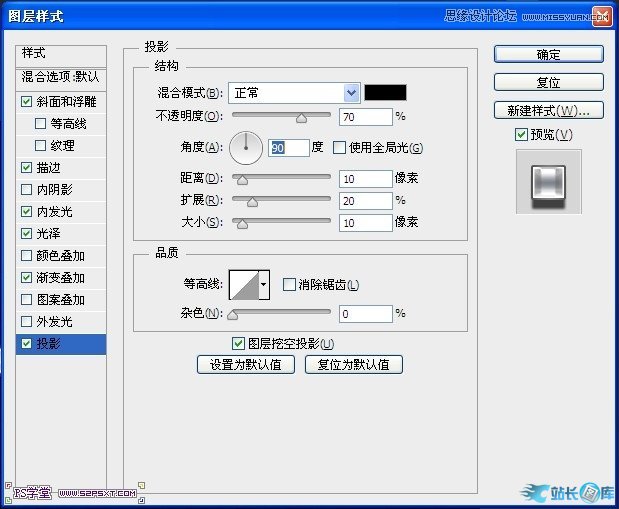Click the style preview thumbnail
The image size is (619, 509).
[x=548, y=181]
